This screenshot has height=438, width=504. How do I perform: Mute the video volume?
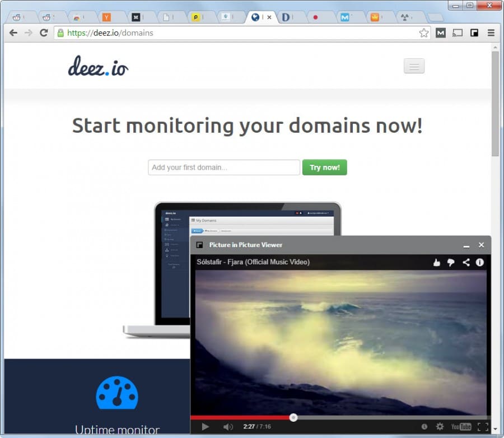click(228, 426)
